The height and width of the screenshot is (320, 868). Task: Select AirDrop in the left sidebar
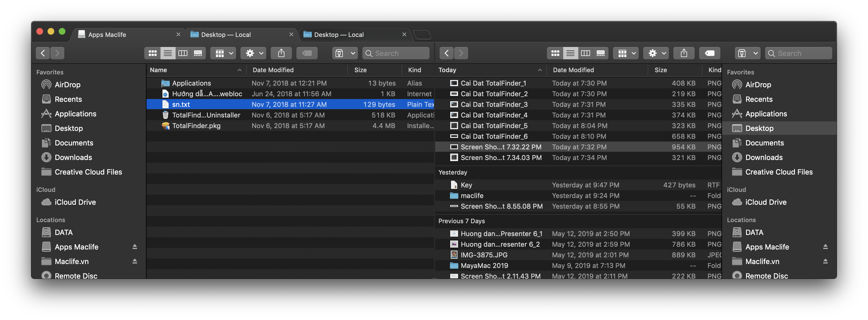[x=68, y=85]
